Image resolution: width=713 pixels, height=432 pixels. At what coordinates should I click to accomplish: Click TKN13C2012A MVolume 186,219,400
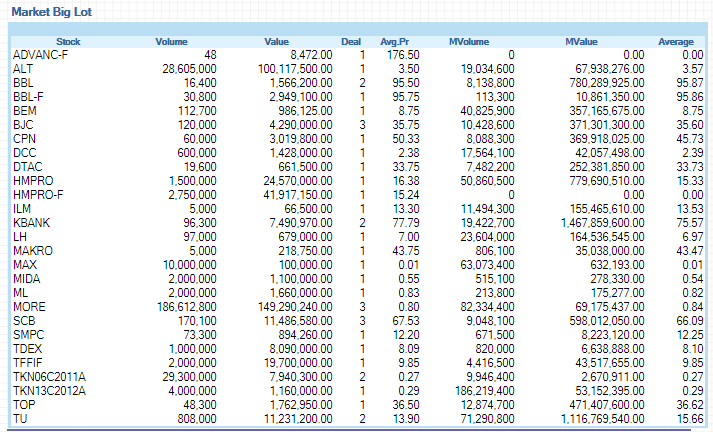point(485,391)
